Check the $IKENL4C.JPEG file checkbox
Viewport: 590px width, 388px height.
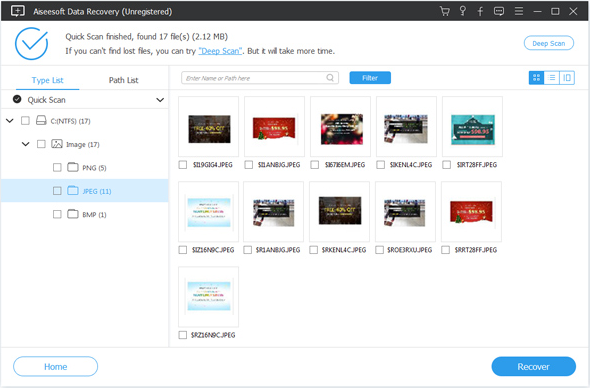point(381,165)
